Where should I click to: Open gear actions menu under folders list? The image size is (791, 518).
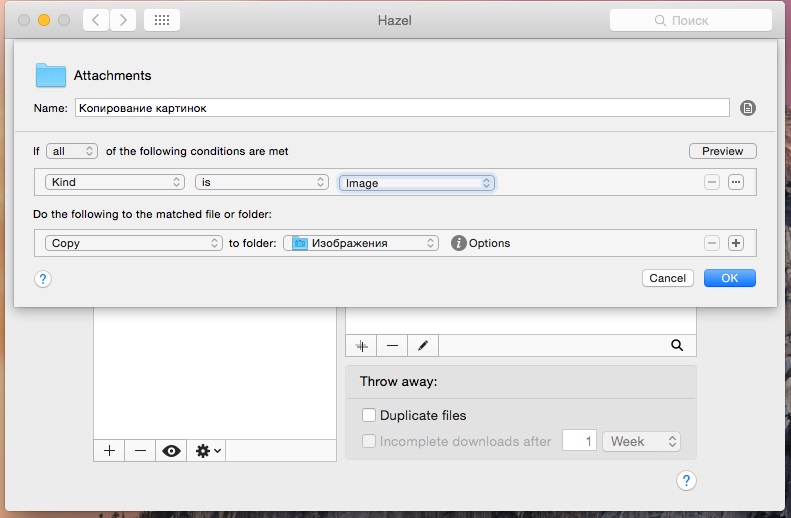click(x=206, y=450)
